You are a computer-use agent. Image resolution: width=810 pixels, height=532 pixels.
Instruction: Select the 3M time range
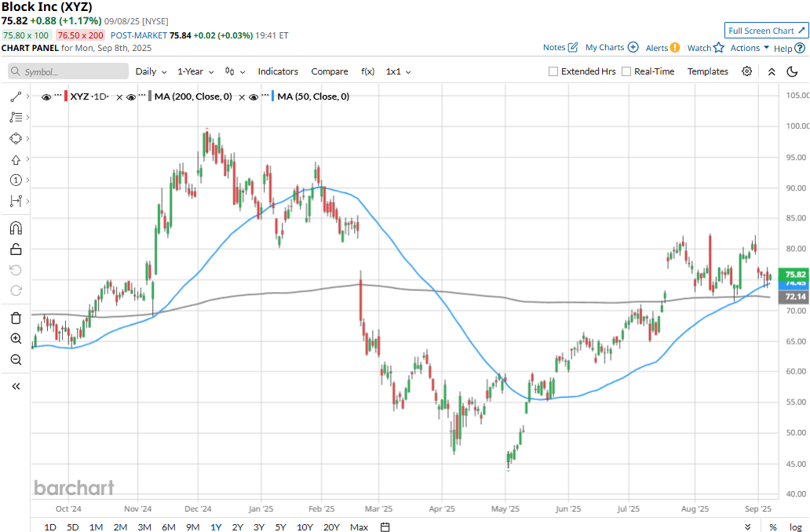(144, 527)
